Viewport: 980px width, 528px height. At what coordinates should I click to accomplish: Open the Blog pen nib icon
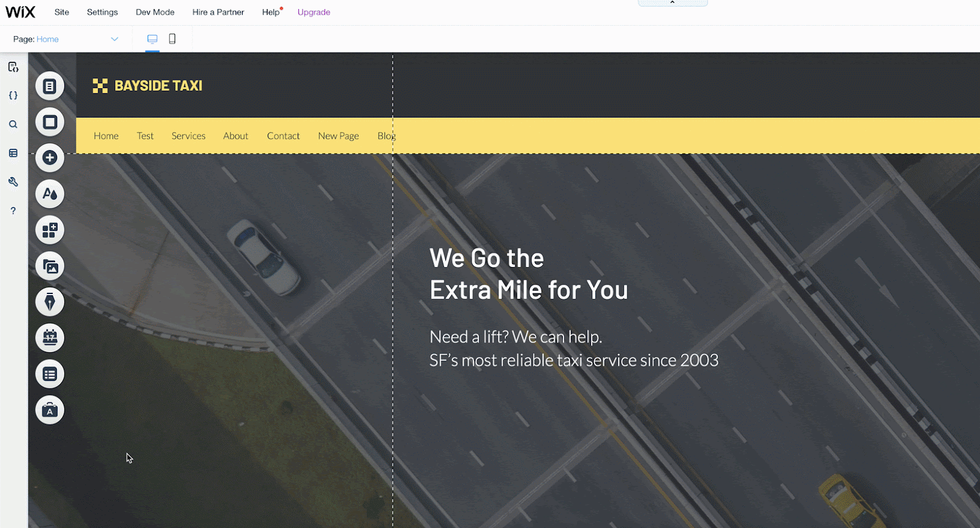(x=50, y=302)
